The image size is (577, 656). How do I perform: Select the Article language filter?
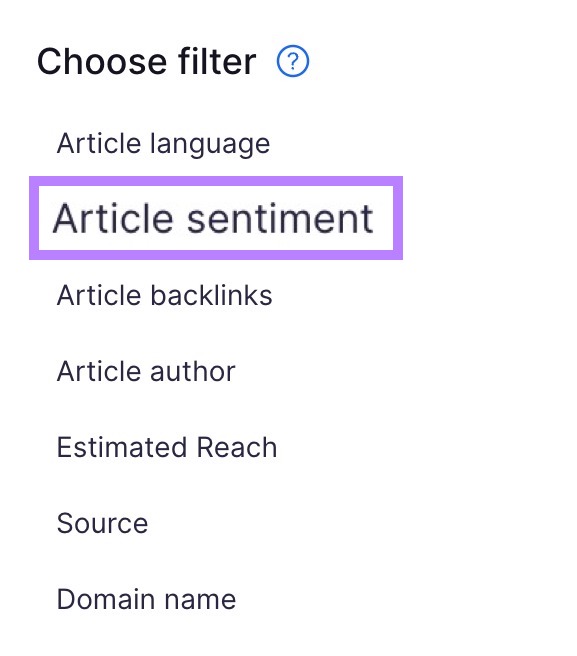point(163,144)
